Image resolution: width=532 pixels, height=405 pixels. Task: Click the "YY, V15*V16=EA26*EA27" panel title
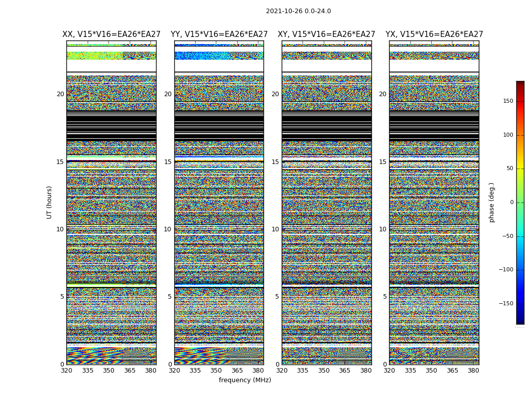pyautogui.click(x=219, y=34)
